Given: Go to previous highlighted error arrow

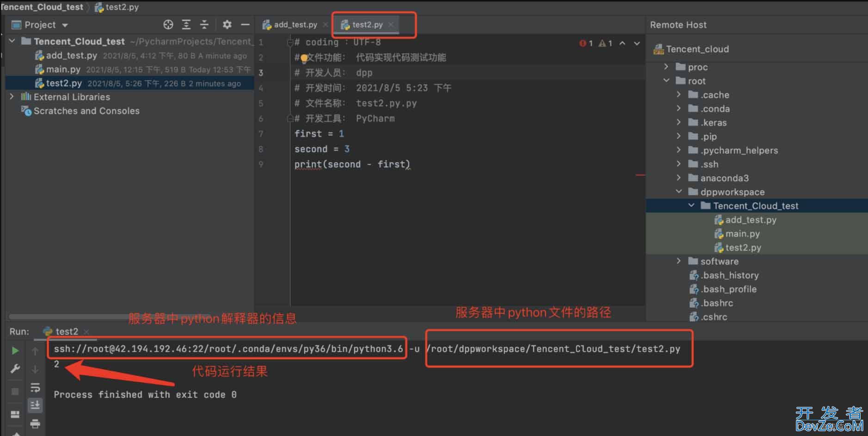Looking at the screenshot, I should click(x=622, y=43).
